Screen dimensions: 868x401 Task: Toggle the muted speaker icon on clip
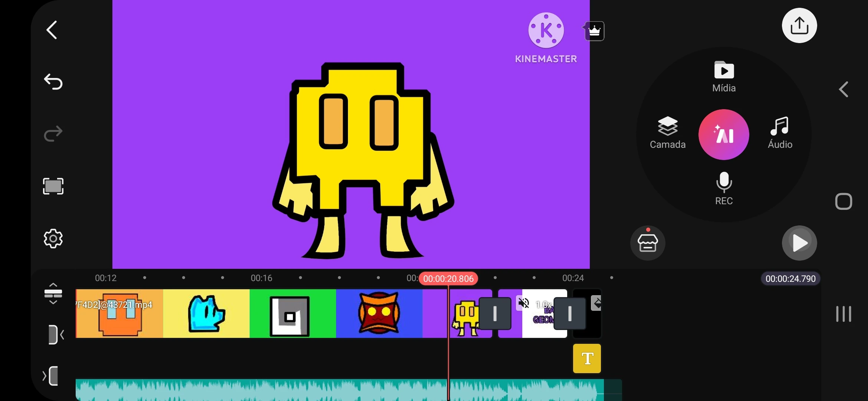(523, 303)
